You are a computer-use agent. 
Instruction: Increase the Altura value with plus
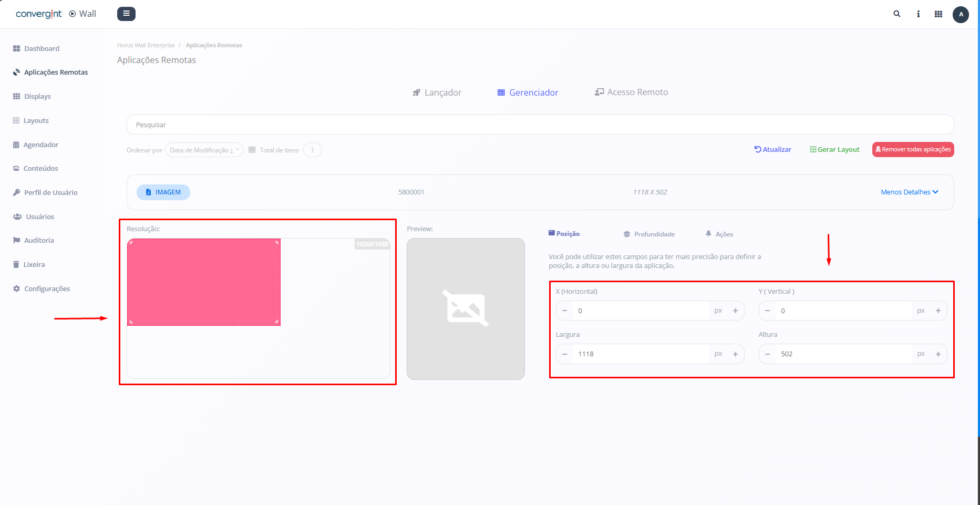click(938, 354)
